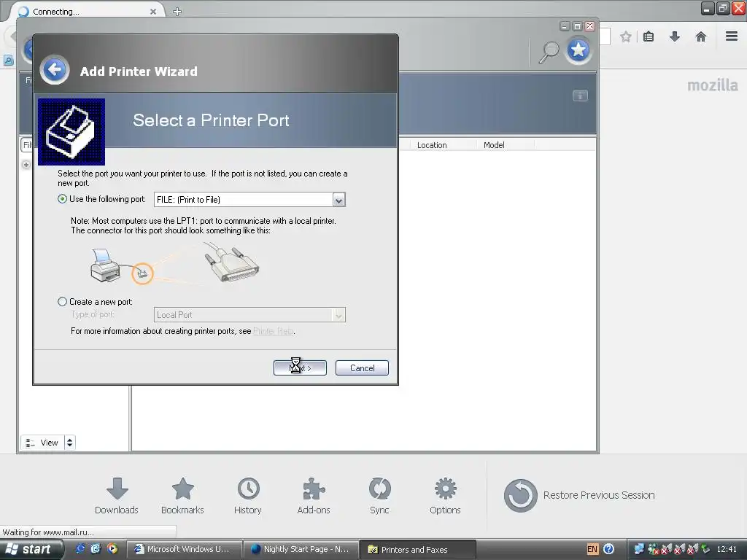This screenshot has width=747, height=560.
Task: Open Options gear from the start page
Action: click(x=445, y=496)
